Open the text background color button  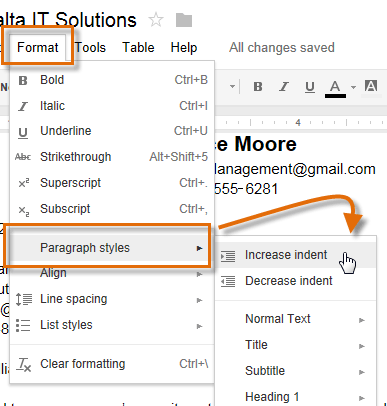[x=371, y=87]
